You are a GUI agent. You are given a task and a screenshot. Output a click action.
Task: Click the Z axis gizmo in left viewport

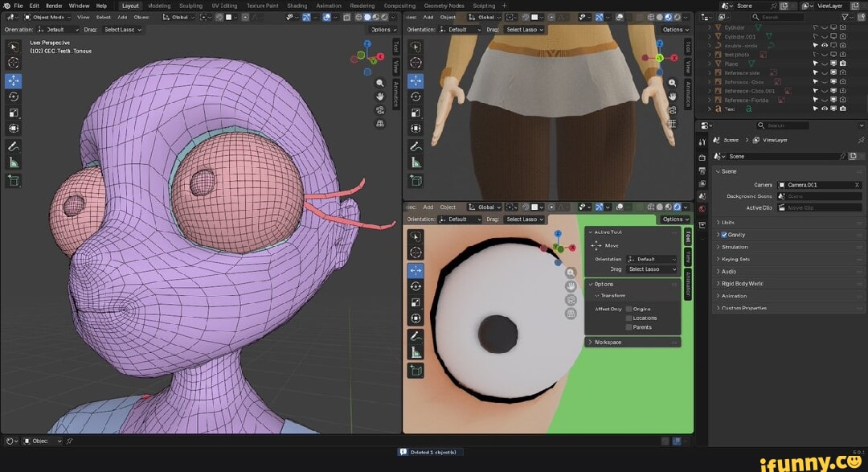click(367, 43)
